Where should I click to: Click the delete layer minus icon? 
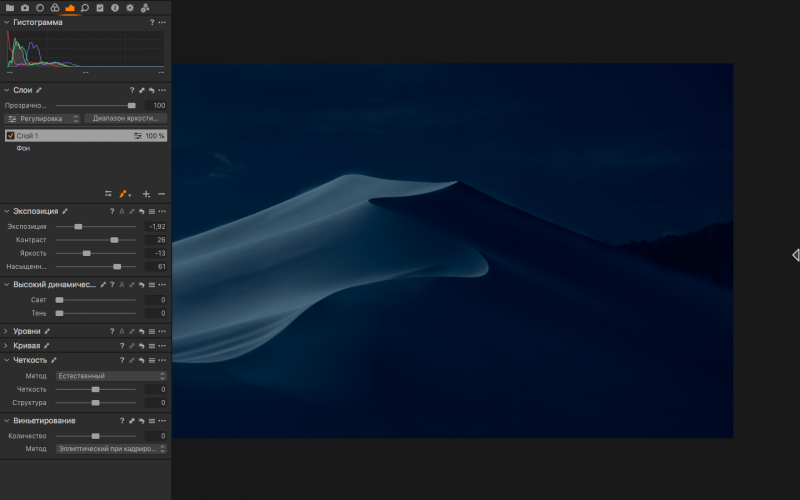[x=162, y=194]
